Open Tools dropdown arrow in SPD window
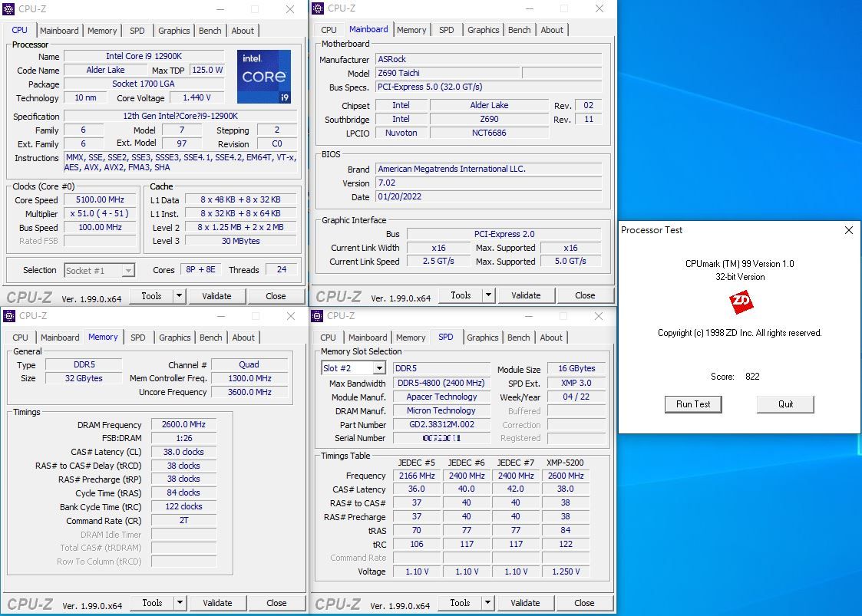This screenshot has height=616, width=862. (x=487, y=603)
